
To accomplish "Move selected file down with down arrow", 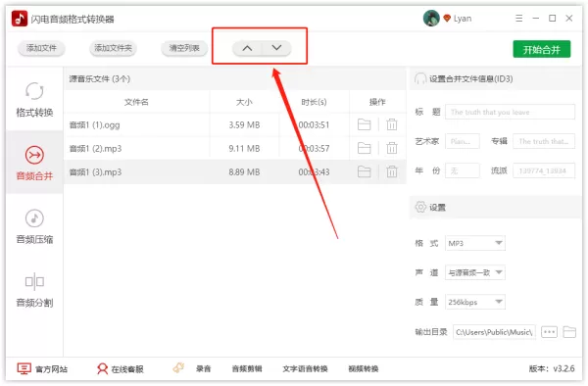I will pyautogui.click(x=276, y=48).
